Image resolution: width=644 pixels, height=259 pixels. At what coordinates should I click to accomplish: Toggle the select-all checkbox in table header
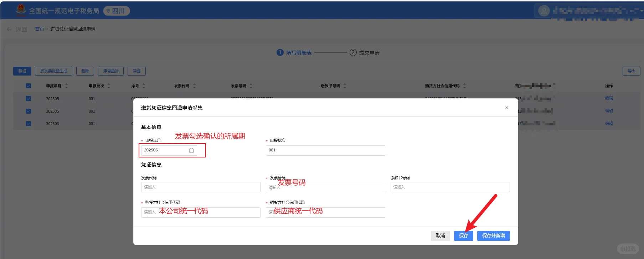(28, 86)
